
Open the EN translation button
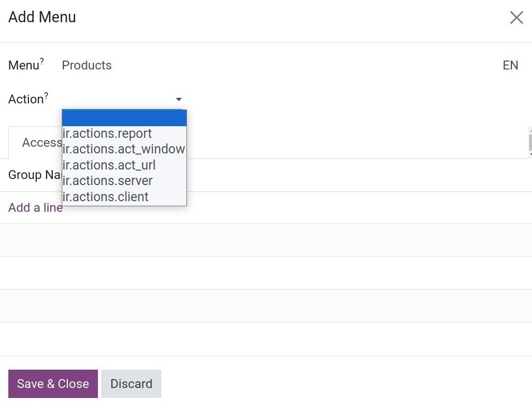[510, 66]
